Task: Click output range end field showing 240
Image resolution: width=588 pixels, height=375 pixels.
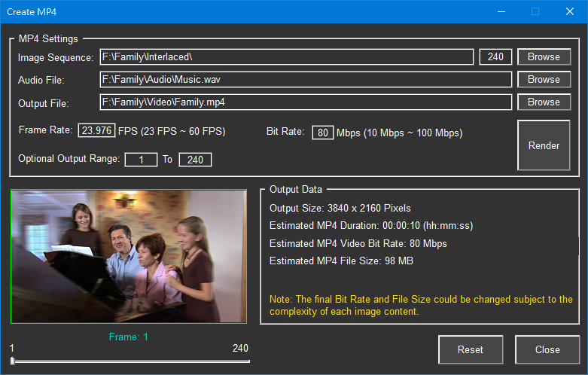Action: pos(195,160)
